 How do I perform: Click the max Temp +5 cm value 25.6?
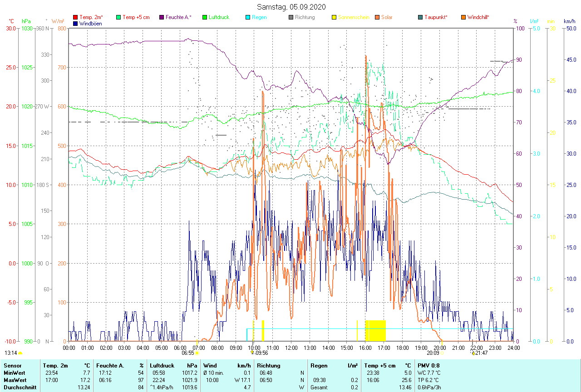click(406, 380)
